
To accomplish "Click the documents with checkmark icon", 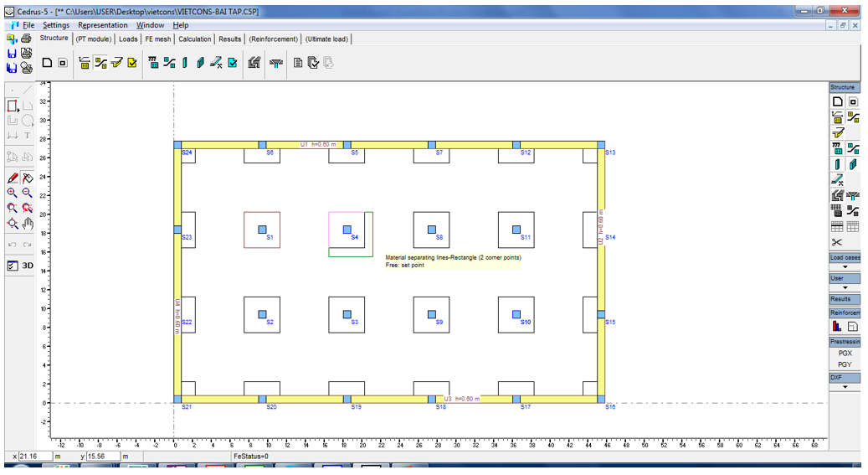I will pyautogui.click(x=313, y=63).
